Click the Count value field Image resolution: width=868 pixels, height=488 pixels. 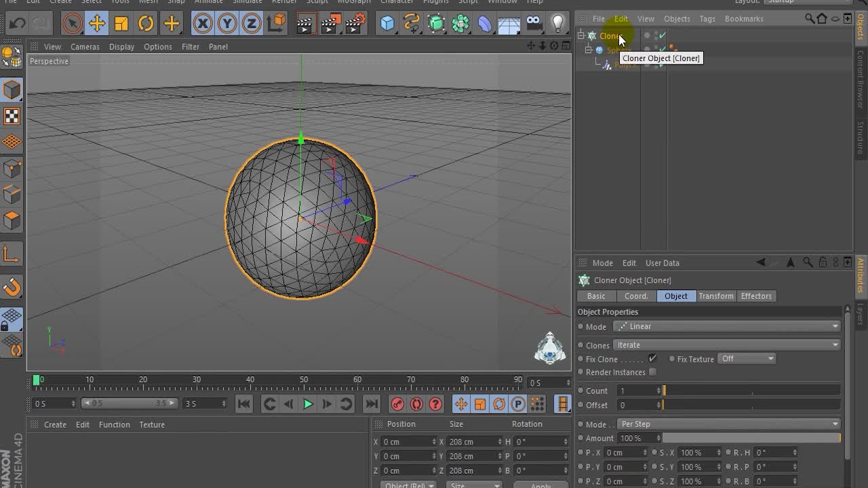point(637,391)
